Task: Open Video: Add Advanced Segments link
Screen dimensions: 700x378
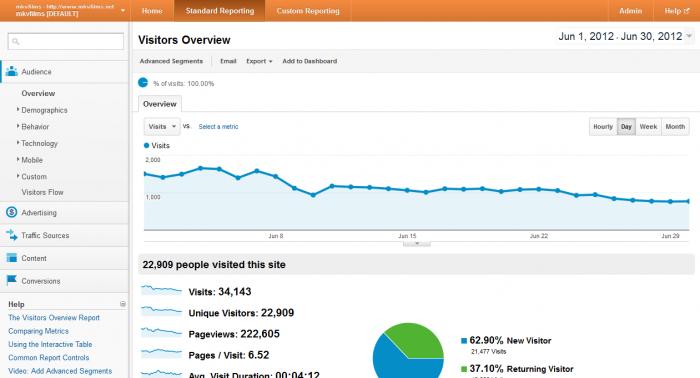Action: [60, 371]
